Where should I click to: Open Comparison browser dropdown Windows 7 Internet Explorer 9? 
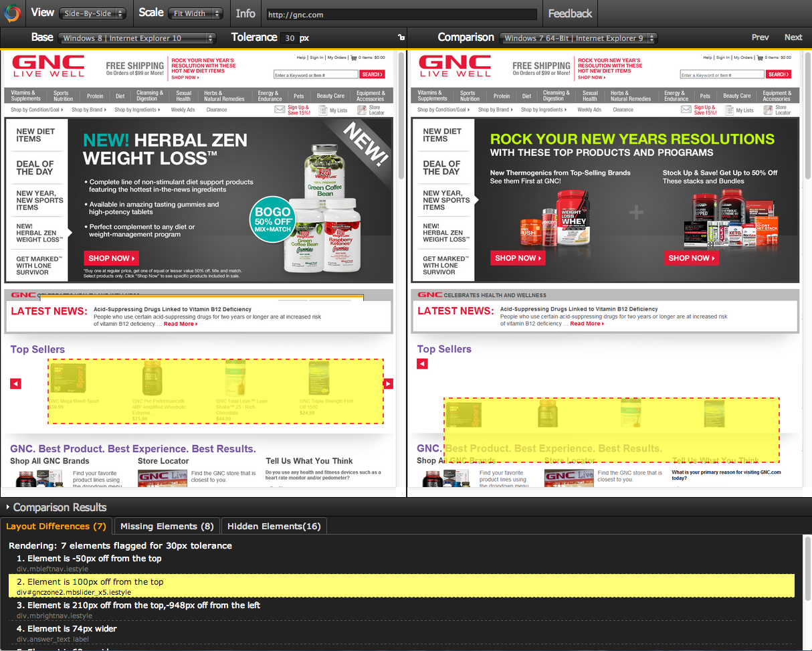click(x=579, y=38)
